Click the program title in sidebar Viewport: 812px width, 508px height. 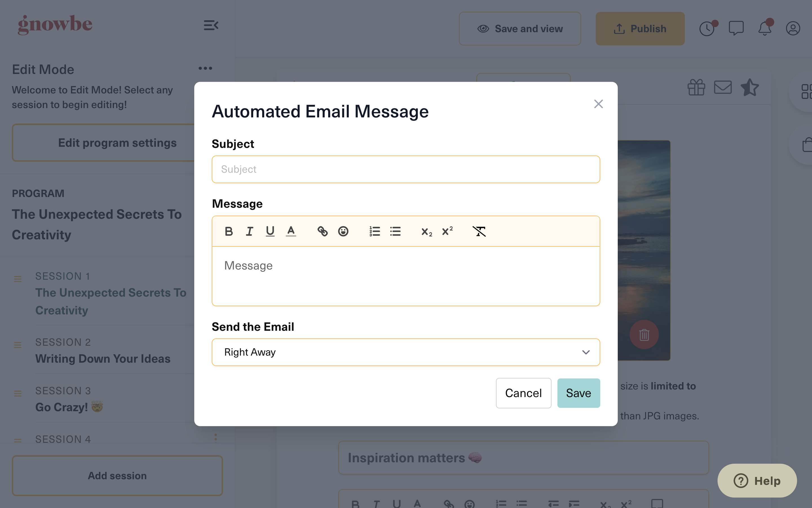coord(97,224)
